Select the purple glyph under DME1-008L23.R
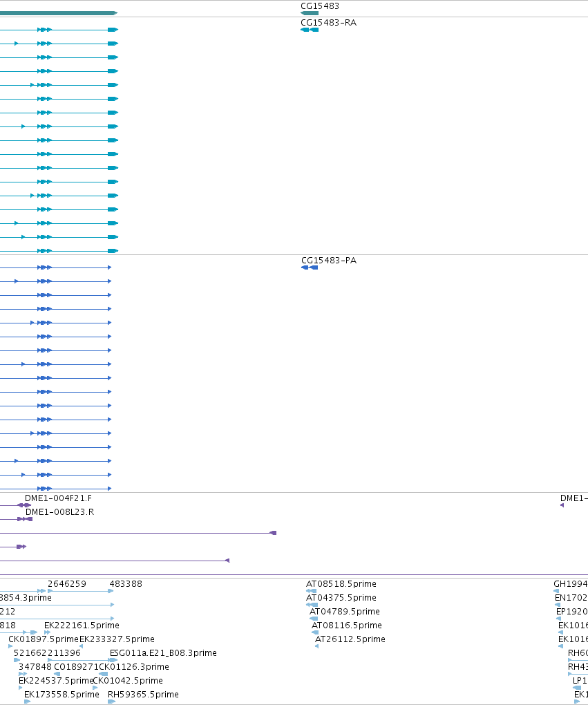Image resolution: width=588 pixels, height=705 pixels. point(25,519)
